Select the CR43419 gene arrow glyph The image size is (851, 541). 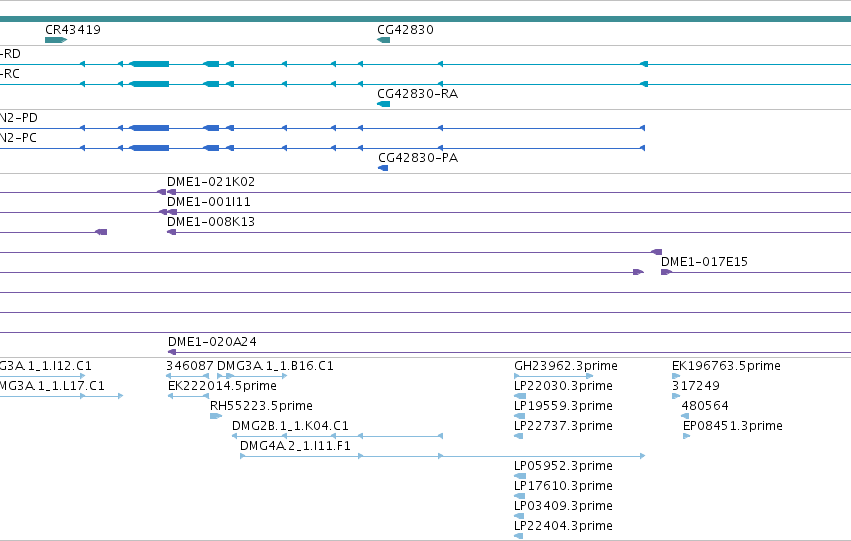56,40
